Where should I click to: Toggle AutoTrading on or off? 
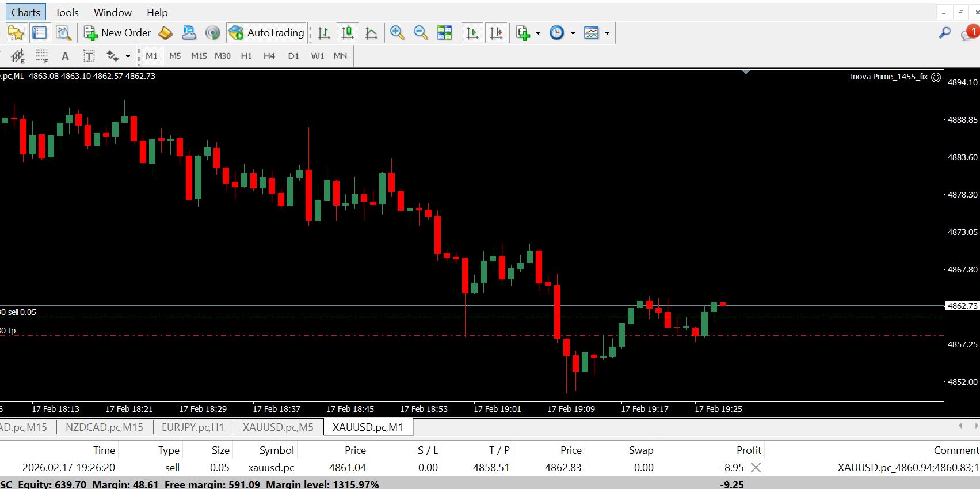click(x=266, y=33)
